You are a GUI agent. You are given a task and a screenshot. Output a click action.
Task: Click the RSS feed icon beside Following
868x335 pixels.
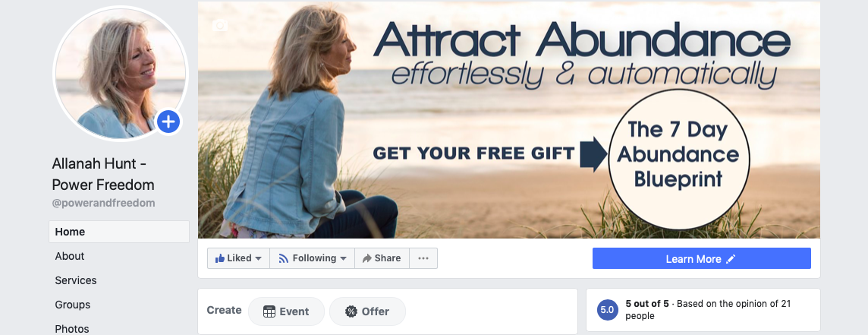click(x=284, y=258)
